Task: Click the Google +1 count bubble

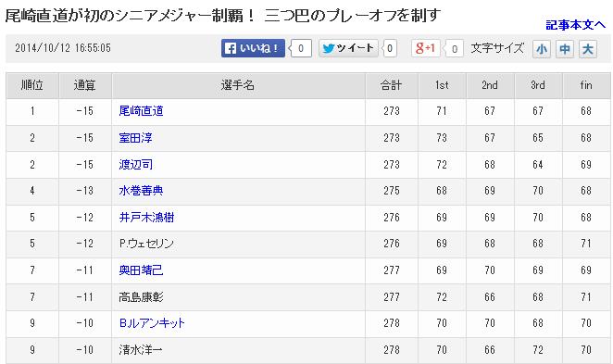Action: point(454,49)
